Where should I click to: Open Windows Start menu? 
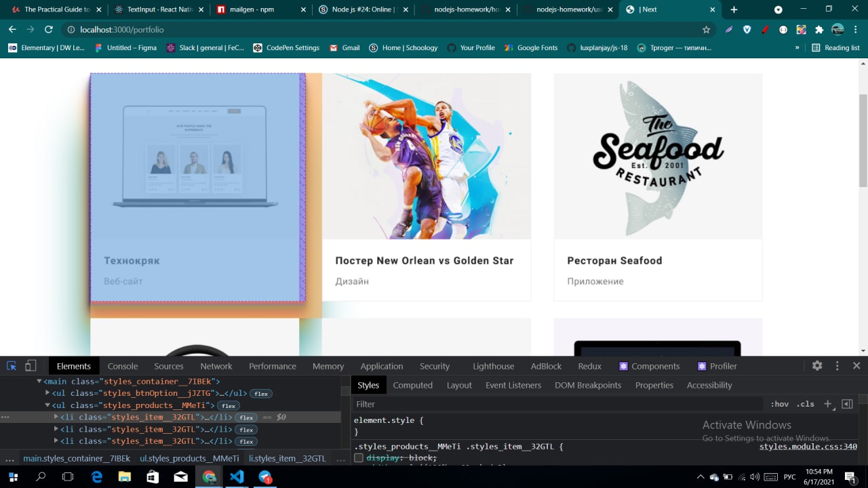[13, 477]
